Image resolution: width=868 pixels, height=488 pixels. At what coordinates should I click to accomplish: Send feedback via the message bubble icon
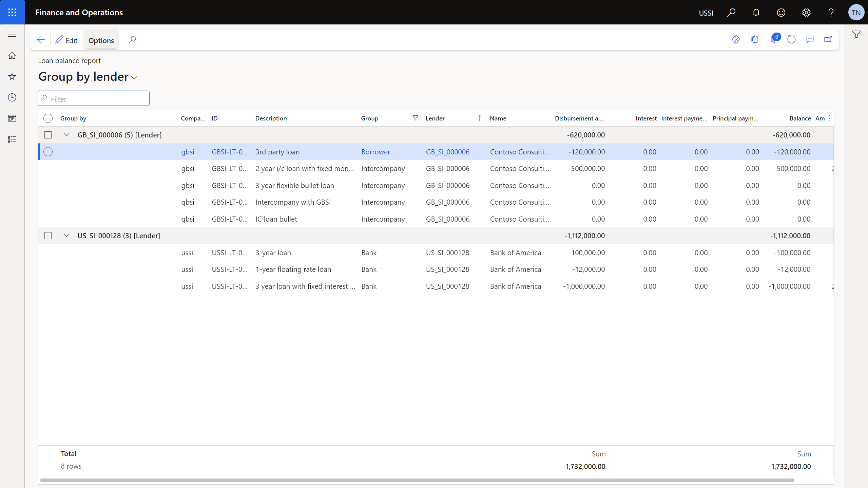810,39
